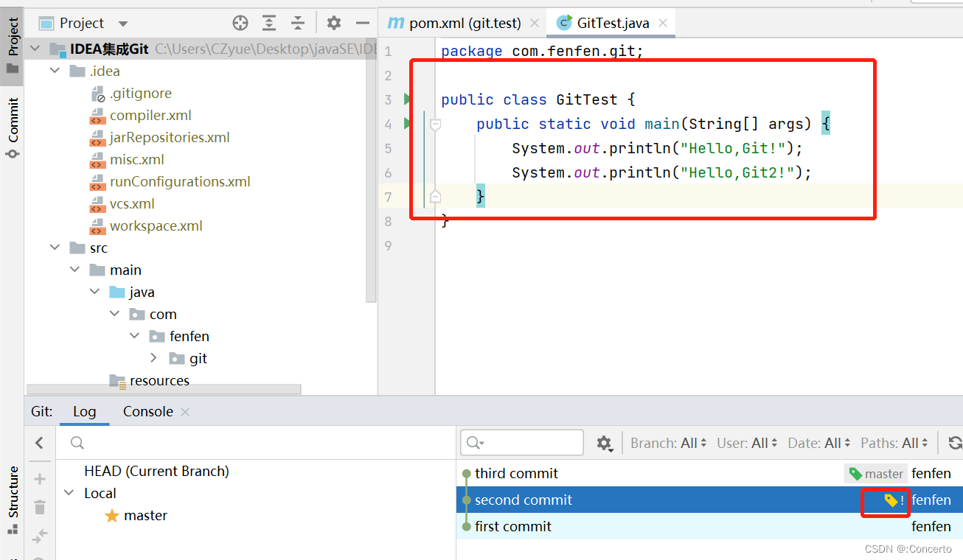Click the search icon in commit log filter
Viewport: 963px width, 560px height.
pyautogui.click(x=475, y=443)
